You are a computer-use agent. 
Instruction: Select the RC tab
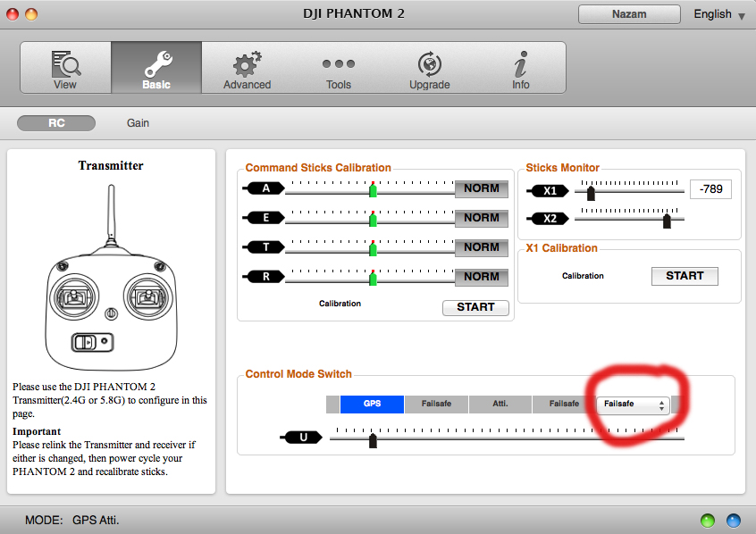pyautogui.click(x=56, y=123)
